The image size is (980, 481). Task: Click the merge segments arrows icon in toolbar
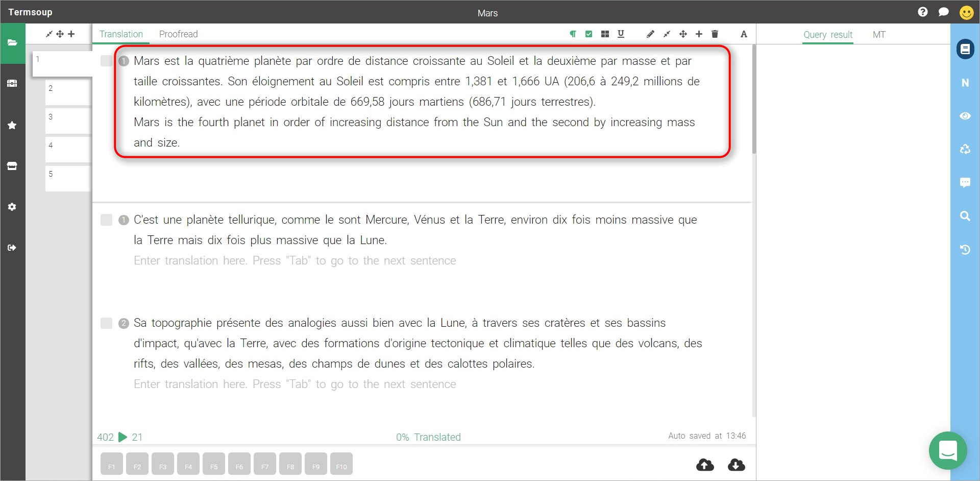point(667,34)
